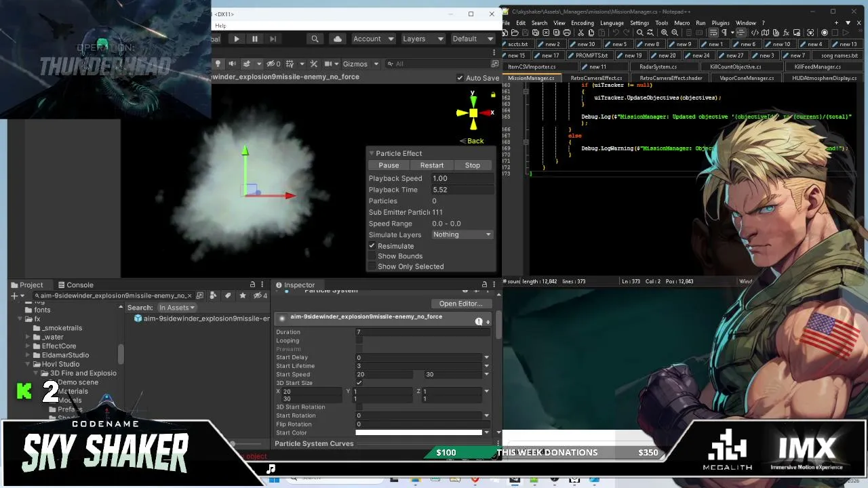
Task: Toggle the Auto Save checkbox
Action: 460,78
